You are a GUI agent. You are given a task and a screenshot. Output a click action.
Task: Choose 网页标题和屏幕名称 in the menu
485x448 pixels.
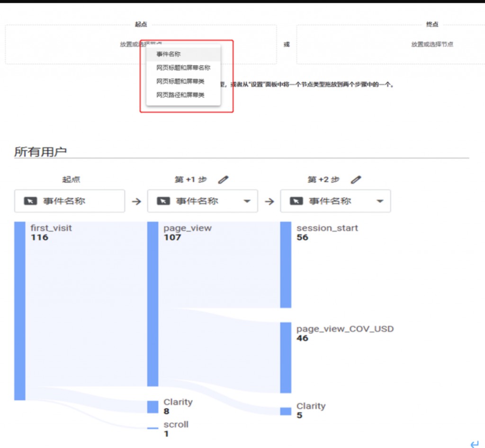183,68
